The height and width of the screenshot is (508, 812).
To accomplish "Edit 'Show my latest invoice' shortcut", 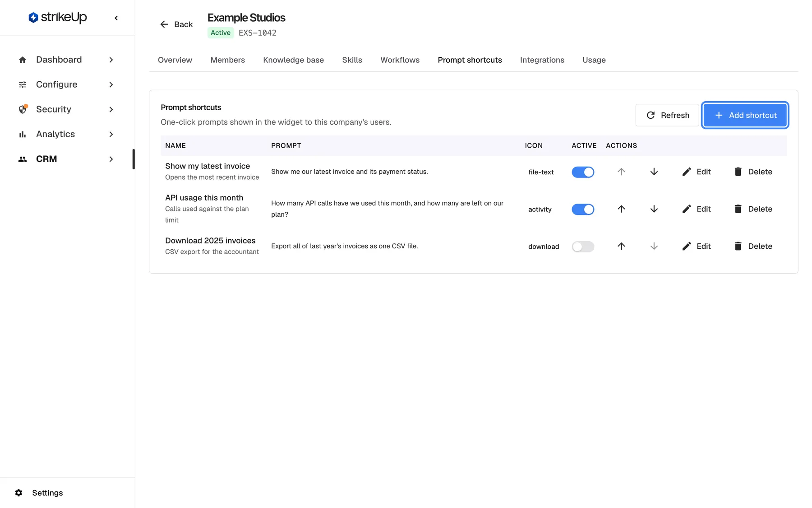I will coord(697,172).
